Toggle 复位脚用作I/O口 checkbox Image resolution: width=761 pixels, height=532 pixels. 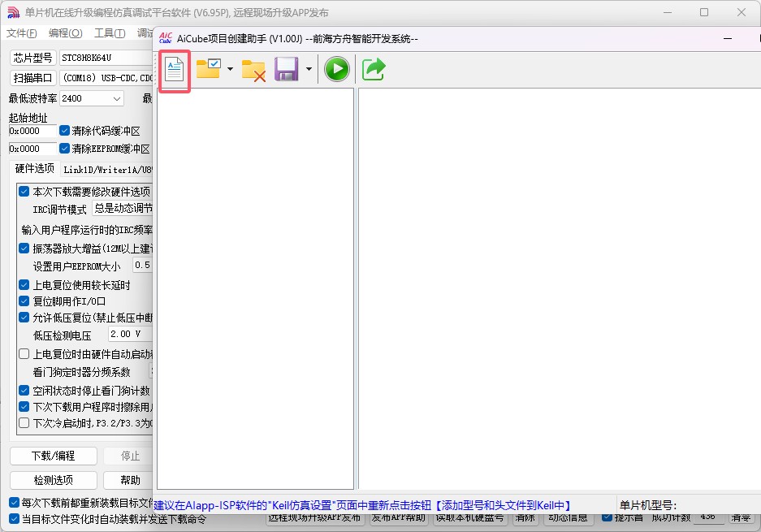click(x=24, y=301)
